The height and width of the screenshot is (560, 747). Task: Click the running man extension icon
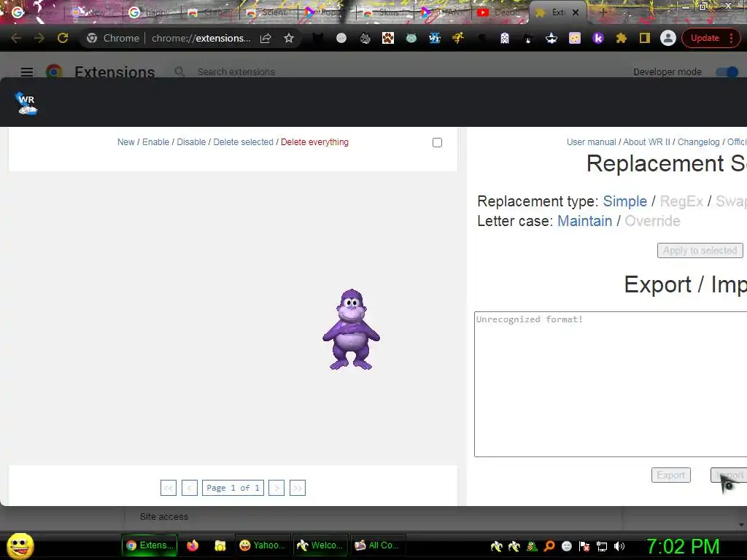click(x=458, y=38)
